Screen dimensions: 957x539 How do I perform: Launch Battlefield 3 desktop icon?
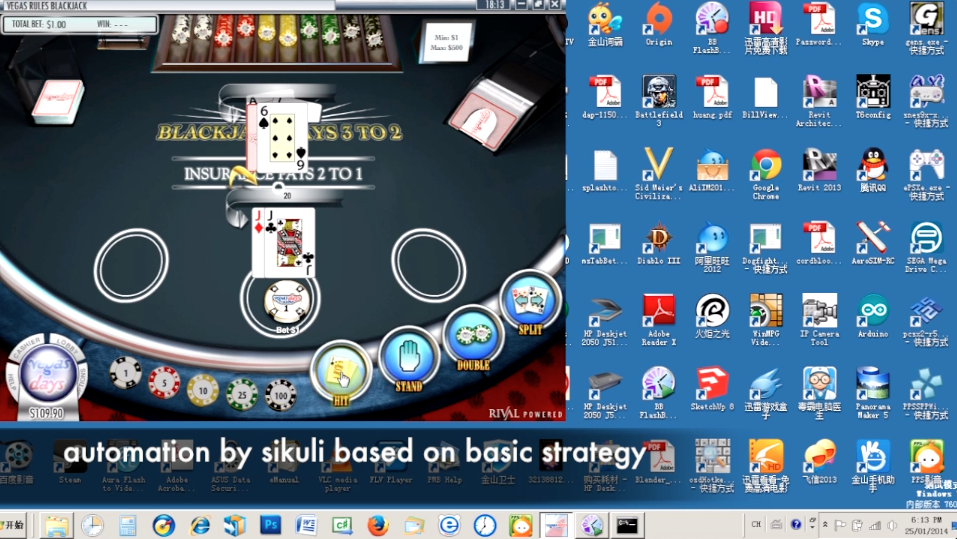coord(659,101)
